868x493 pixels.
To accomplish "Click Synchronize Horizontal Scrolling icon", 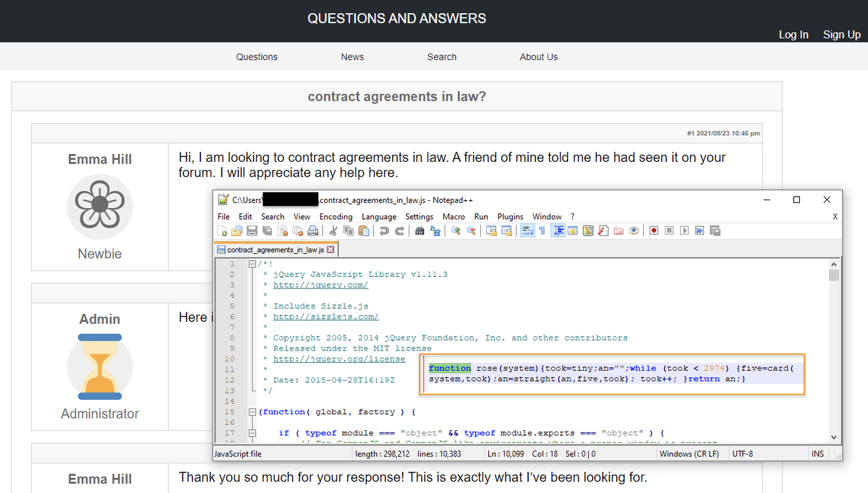I will coord(506,231).
